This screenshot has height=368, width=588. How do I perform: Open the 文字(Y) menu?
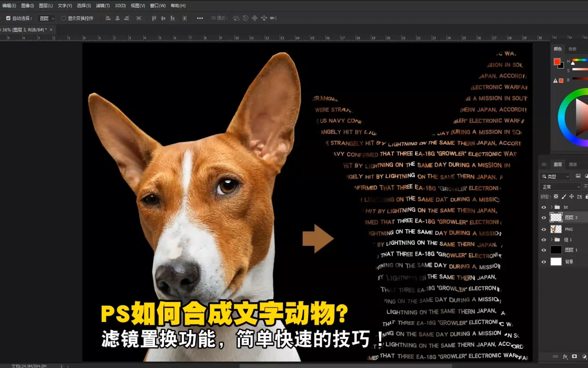(x=65, y=5)
